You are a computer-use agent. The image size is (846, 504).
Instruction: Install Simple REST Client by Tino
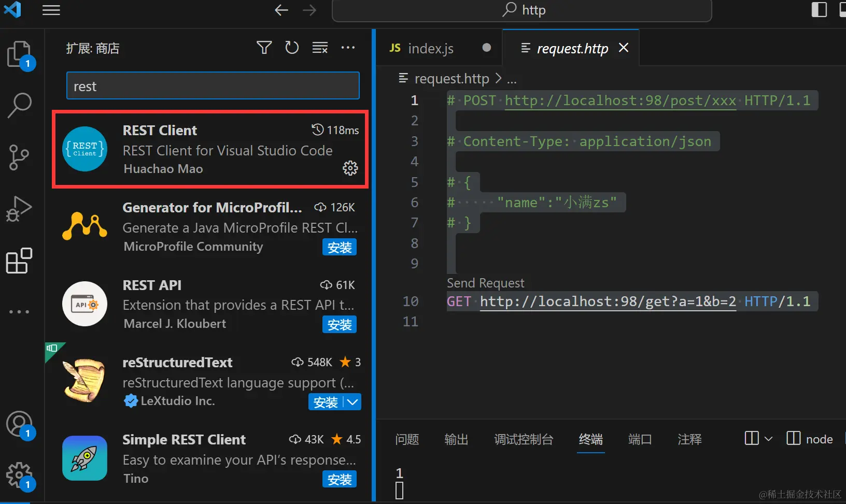tap(340, 479)
